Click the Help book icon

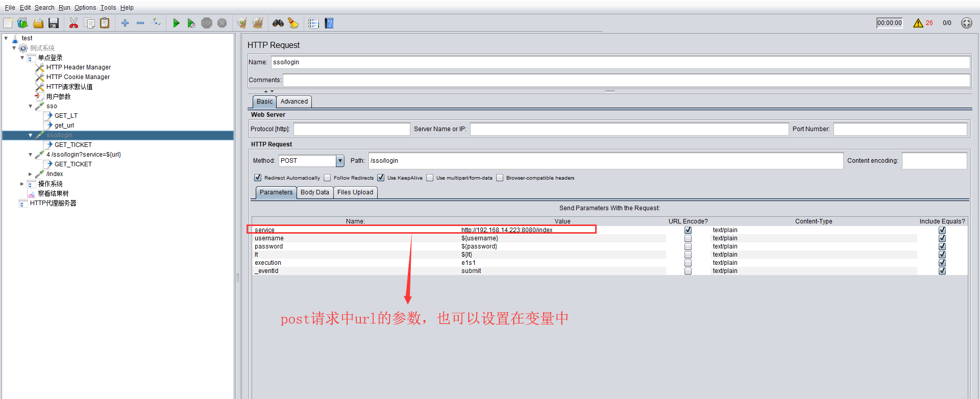point(329,23)
